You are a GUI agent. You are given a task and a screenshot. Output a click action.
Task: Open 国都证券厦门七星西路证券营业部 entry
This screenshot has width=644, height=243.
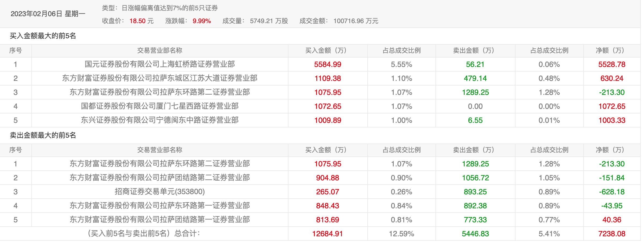tap(160, 106)
